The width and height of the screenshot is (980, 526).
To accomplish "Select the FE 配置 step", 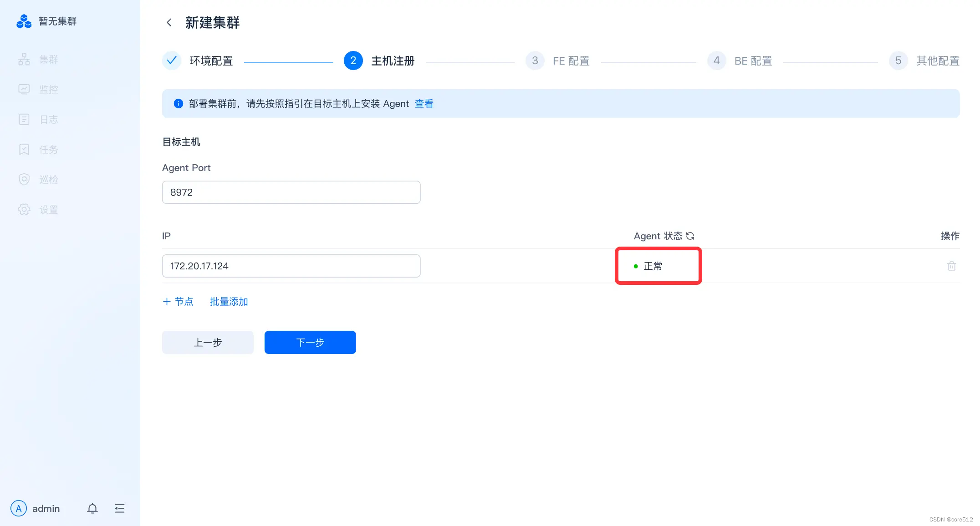I will (571, 61).
